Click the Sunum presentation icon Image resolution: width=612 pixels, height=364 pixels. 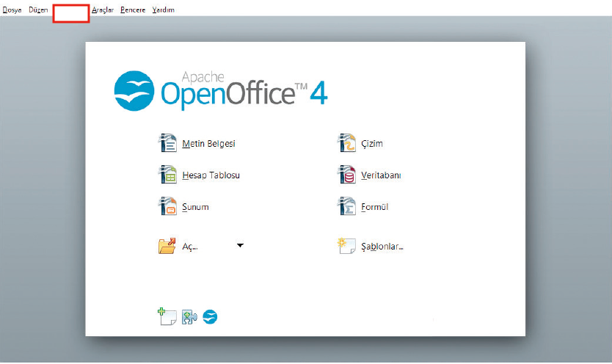pyautogui.click(x=168, y=206)
